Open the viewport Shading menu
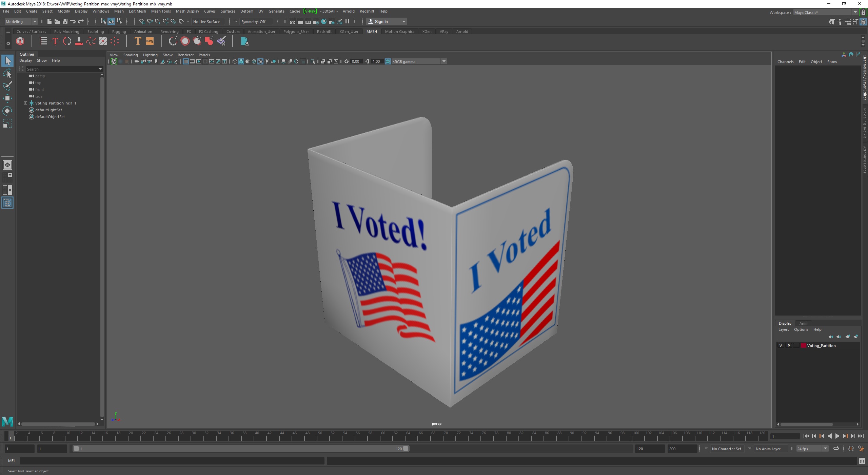 click(x=131, y=55)
